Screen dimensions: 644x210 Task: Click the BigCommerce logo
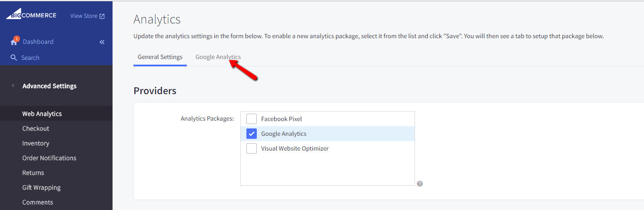(x=31, y=15)
